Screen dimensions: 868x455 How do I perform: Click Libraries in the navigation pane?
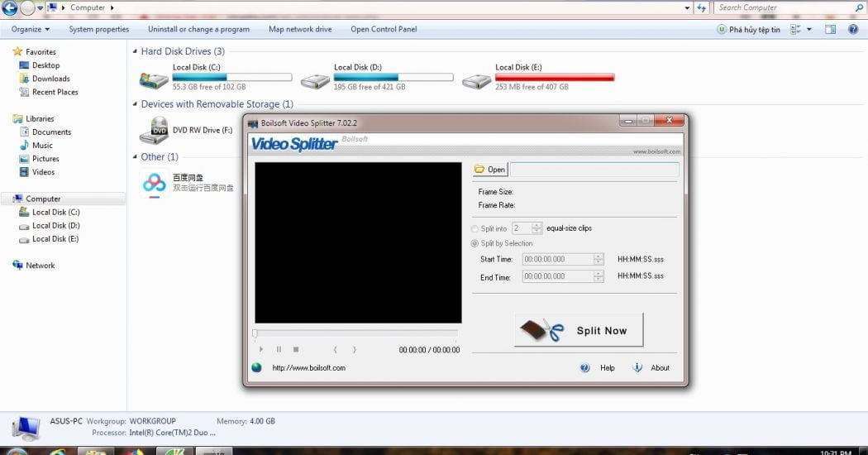[40, 118]
